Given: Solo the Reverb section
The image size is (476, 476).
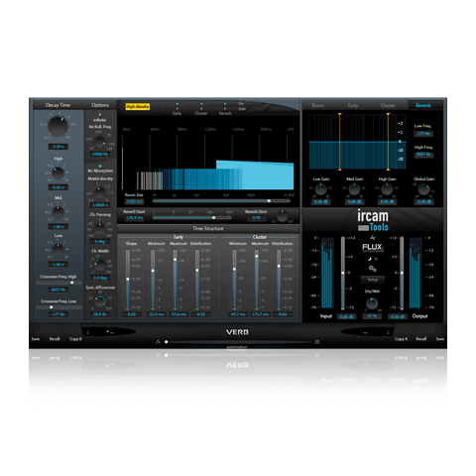Looking at the screenshot, I should [225, 108].
